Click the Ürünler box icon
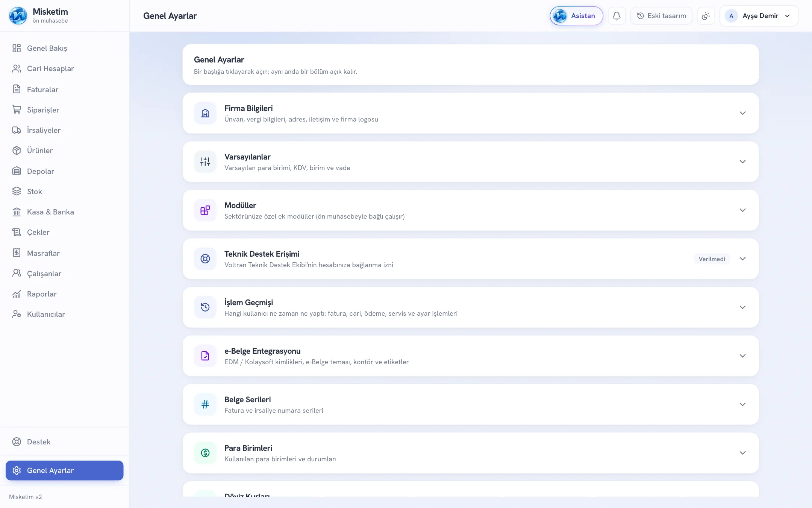This screenshot has width=812, height=508. point(17,151)
